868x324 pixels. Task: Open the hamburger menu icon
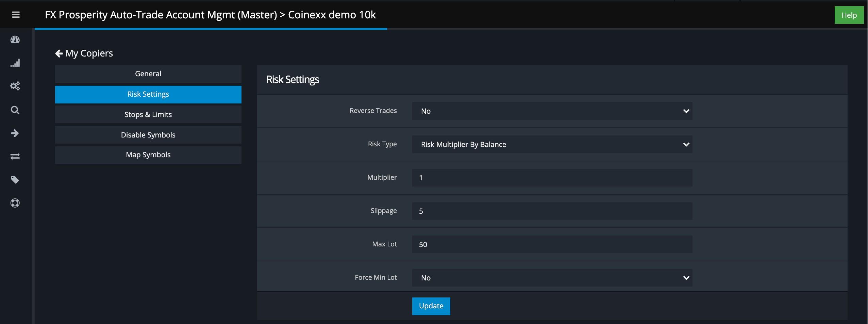16,15
